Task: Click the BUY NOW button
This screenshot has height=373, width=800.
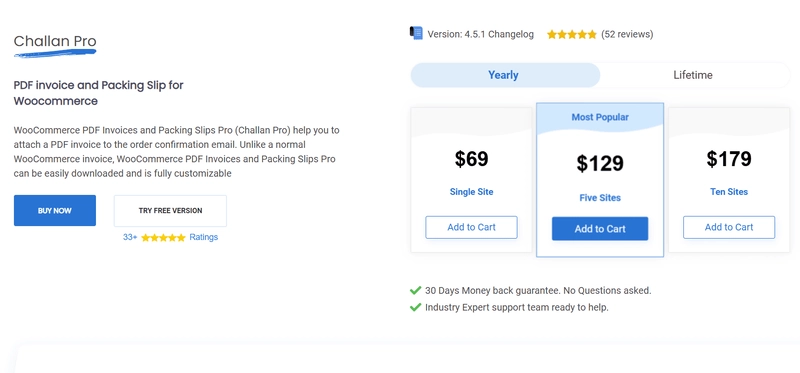Action: pyautogui.click(x=55, y=210)
